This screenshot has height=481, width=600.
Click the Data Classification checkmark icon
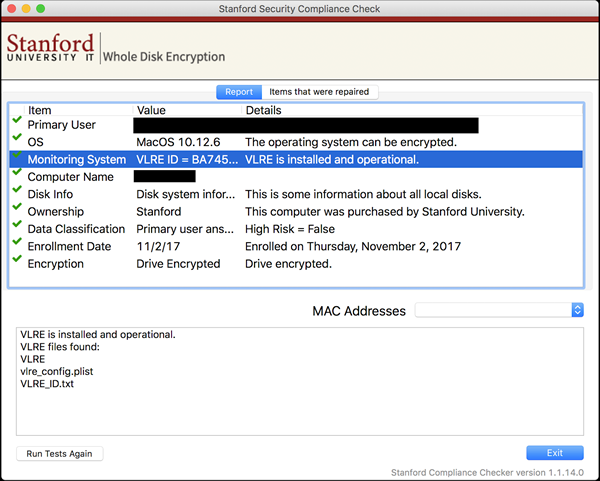click(17, 225)
